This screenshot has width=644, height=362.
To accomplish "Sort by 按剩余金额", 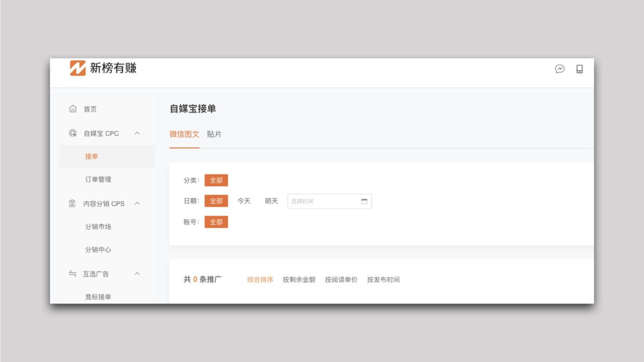I will pyautogui.click(x=299, y=280).
